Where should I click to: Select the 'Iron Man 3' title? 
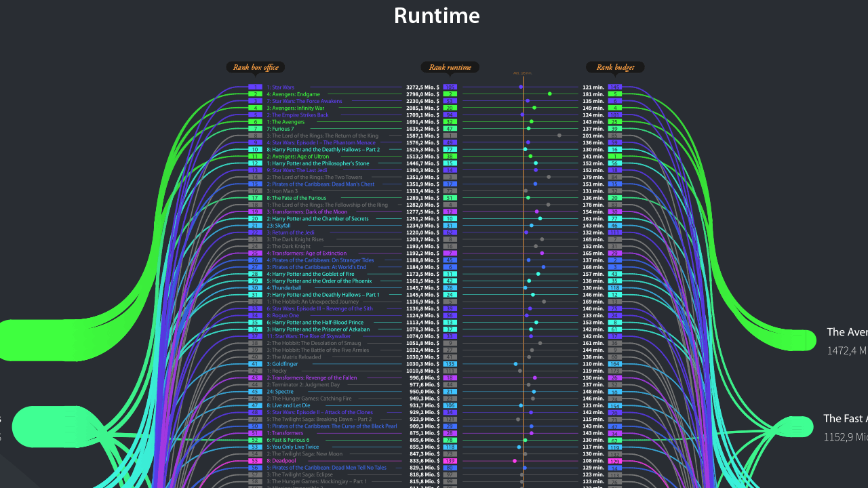click(282, 191)
